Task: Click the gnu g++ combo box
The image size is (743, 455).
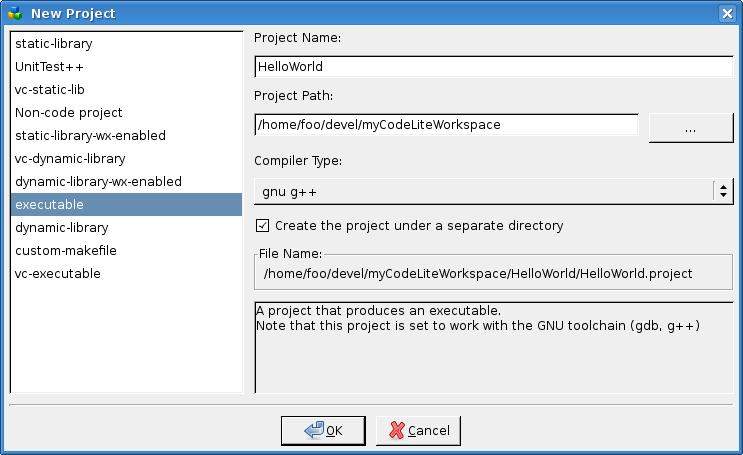Action: [x=493, y=191]
